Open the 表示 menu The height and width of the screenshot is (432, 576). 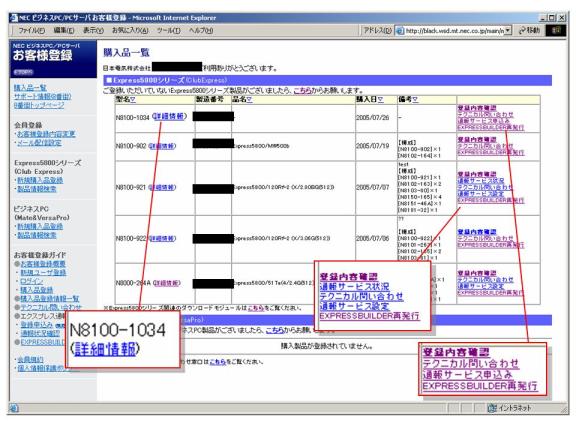point(93,30)
